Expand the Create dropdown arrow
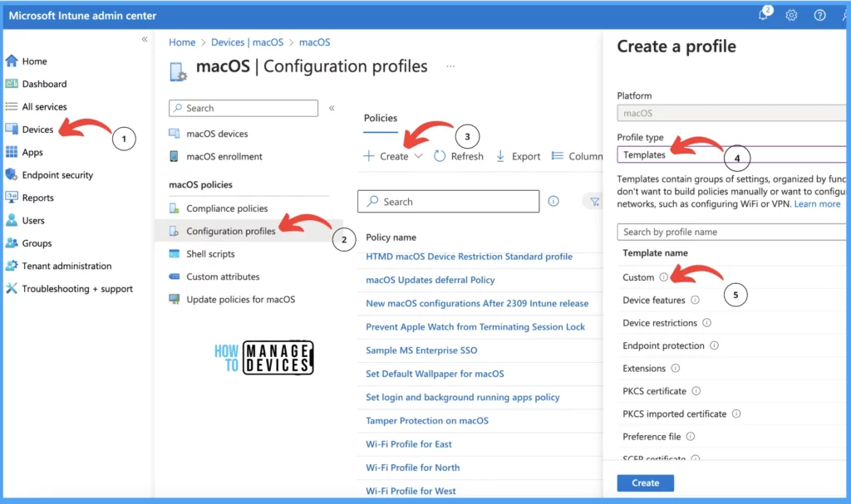851x504 pixels. [419, 156]
